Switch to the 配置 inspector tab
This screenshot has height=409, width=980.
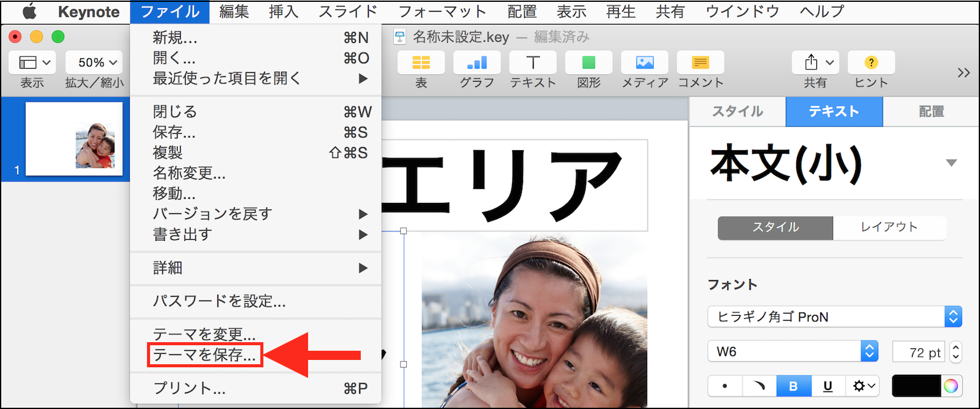point(931,112)
